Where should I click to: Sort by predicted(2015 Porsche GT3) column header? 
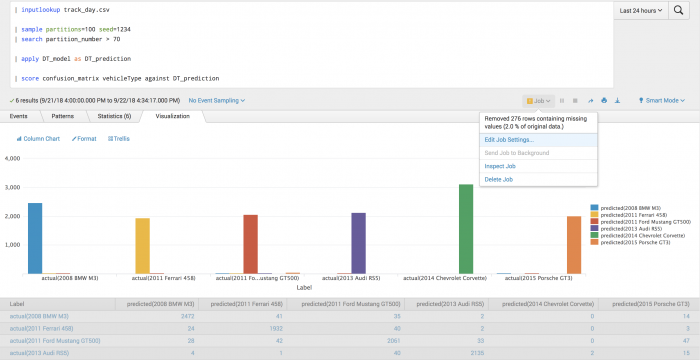click(x=649, y=304)
